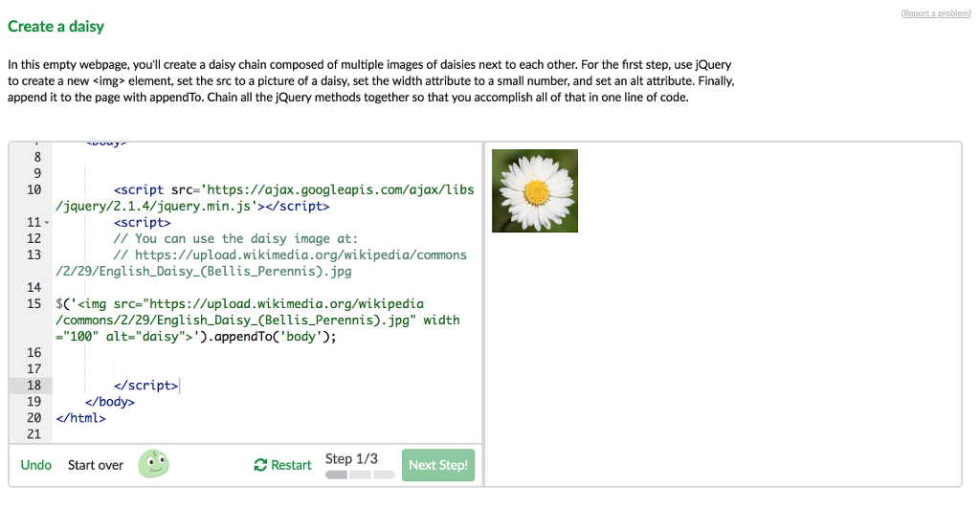Click the 'Create a daisy' heading

click(56, 26)
